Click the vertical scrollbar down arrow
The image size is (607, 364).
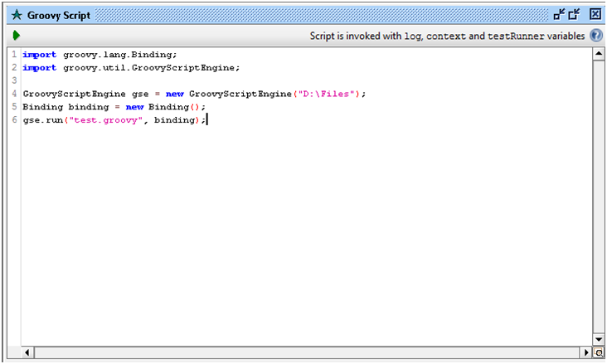[x=599, y=338]
